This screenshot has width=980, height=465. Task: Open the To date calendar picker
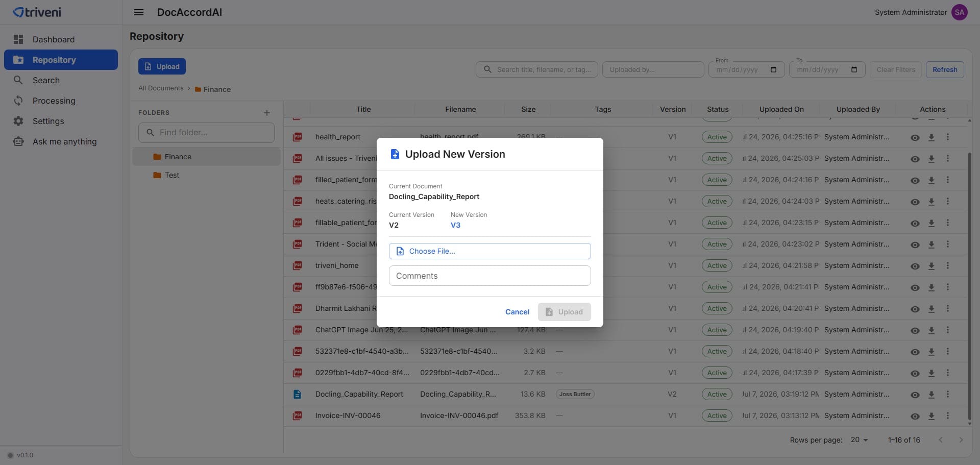click(x=854, y=69)
